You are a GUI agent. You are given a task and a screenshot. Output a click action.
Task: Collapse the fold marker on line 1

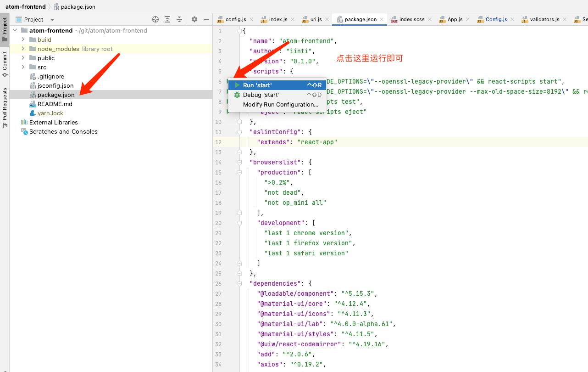click(x=239, y=31)
